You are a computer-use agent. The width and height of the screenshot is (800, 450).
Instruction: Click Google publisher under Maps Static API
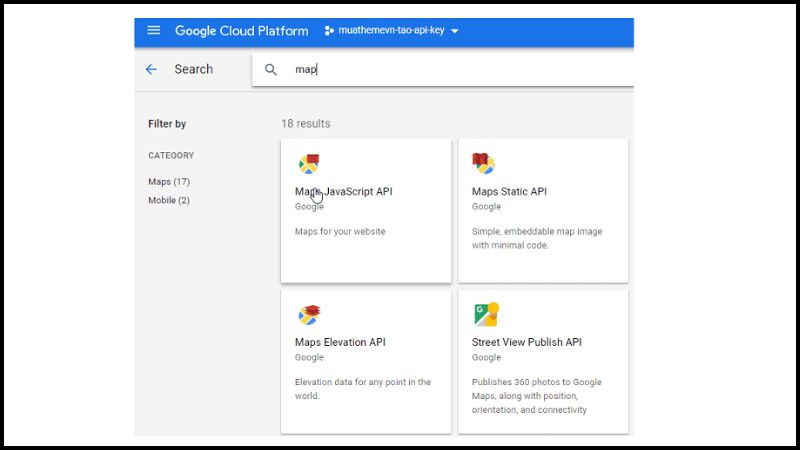point(486,207)
